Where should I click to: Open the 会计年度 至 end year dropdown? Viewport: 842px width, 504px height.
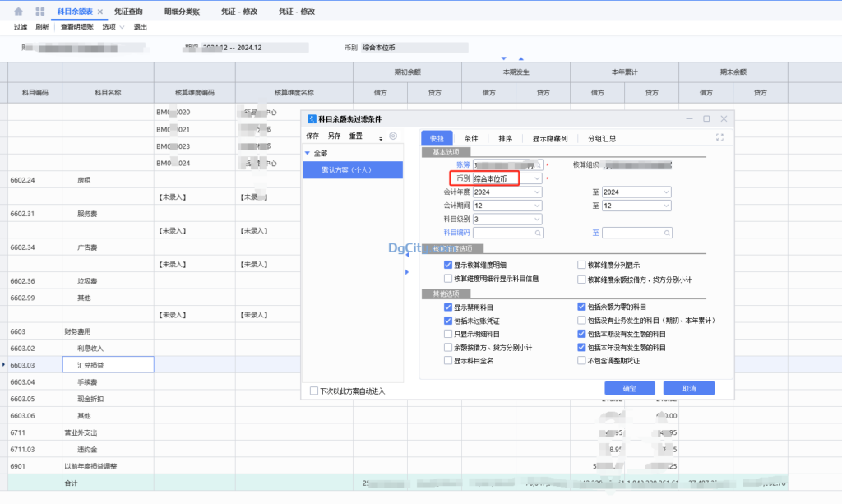[x=666, y=192]
